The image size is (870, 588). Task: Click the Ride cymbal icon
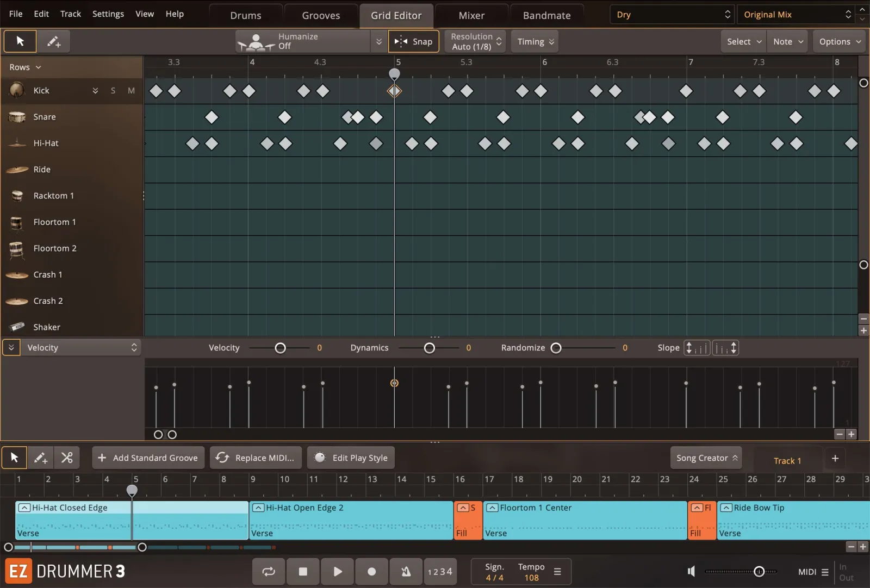coord(17,170)
